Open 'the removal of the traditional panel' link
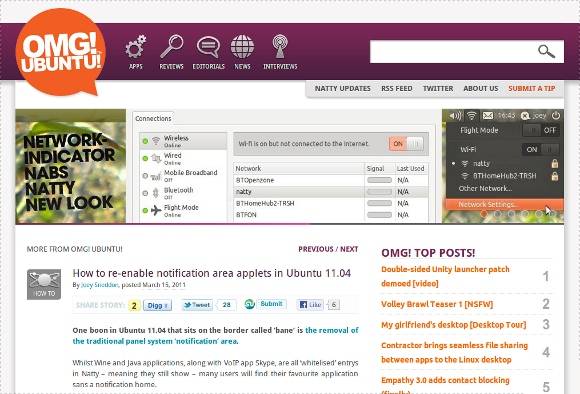This screenshot has height=394, width=580. point(216,336)
